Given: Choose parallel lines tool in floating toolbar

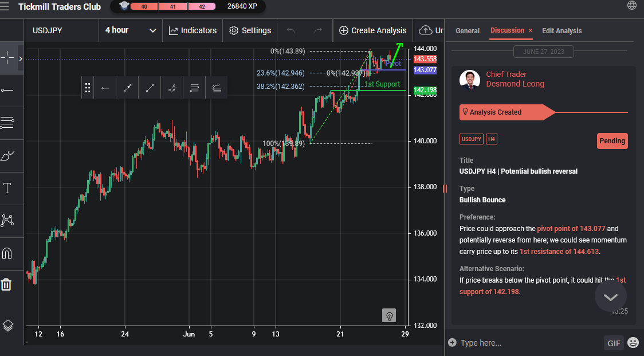Looking at the screenshot, I should [194, 88].
